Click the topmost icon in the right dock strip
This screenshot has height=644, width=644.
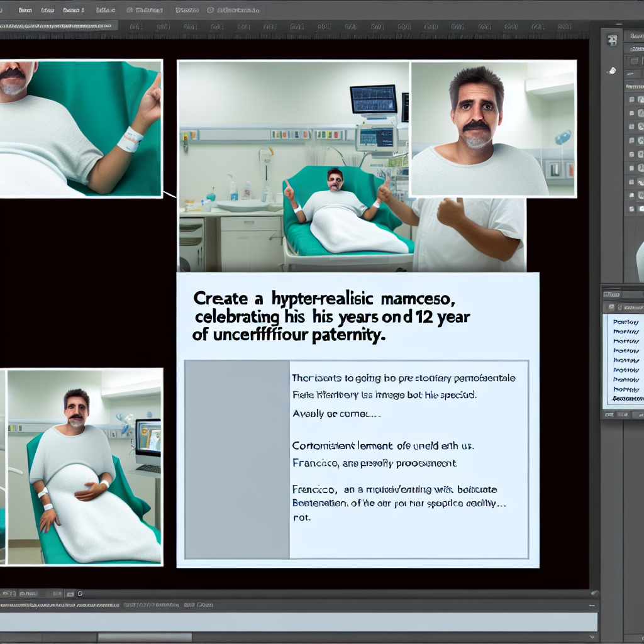(611, 40)
